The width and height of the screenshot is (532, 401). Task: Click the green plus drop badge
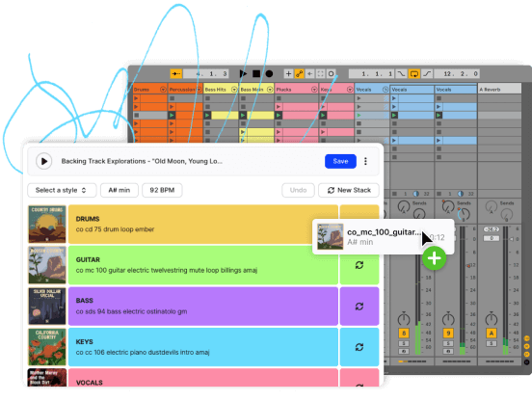(x=434, y=258)
